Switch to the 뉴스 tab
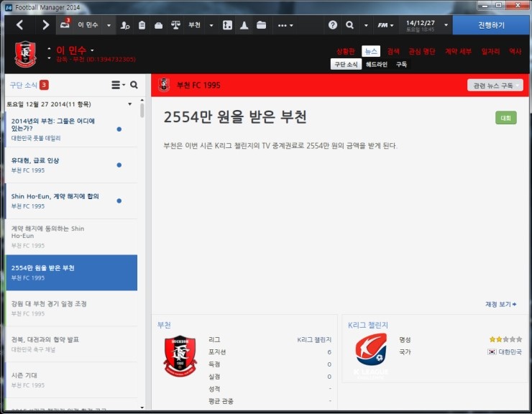This screenshot has width=532, height=414. (371, 51)
